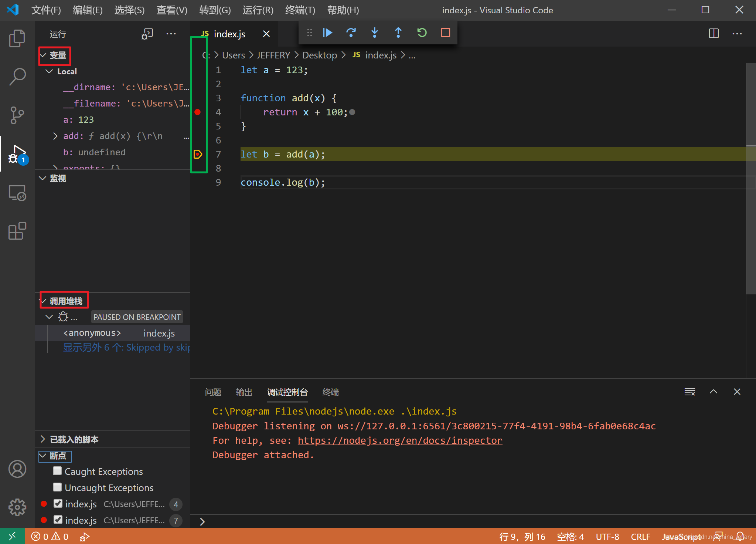Expand the add function variable
The height and width of the screenshot is (544, 756).
[55, 136]
